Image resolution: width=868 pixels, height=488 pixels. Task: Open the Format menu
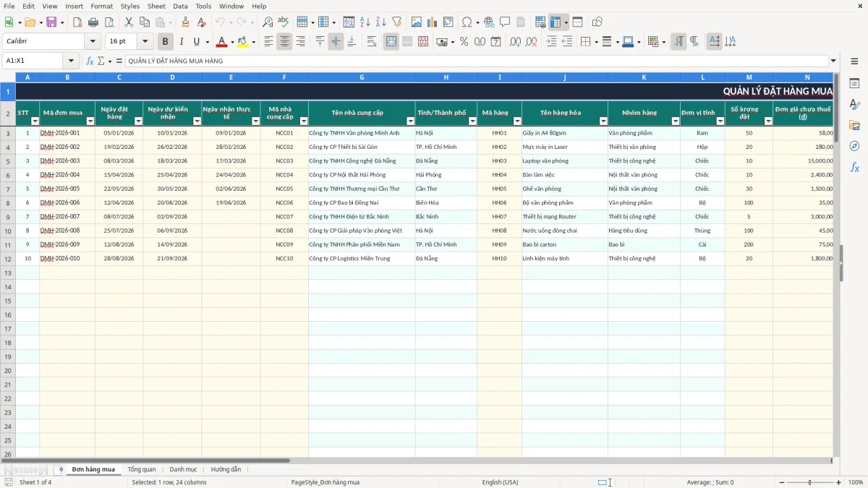click(x=102, y=6)
